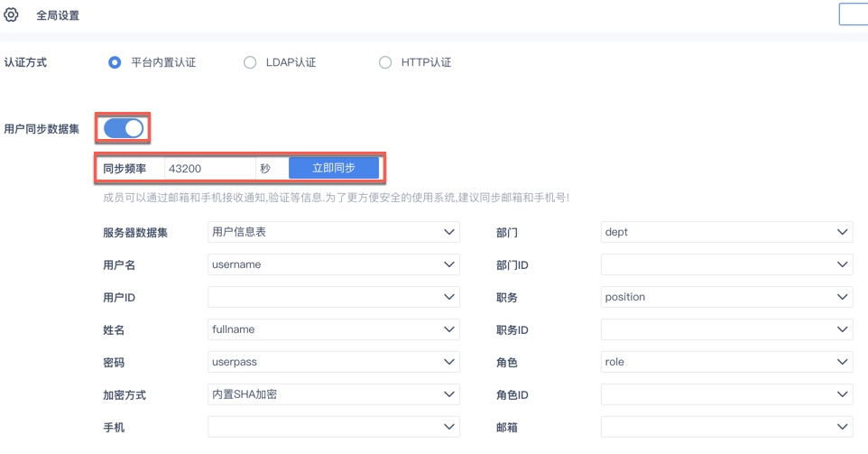Select platform built-in authentication (平台内置认证)
This screenshot has height=454, width=868.
[115, 62]
